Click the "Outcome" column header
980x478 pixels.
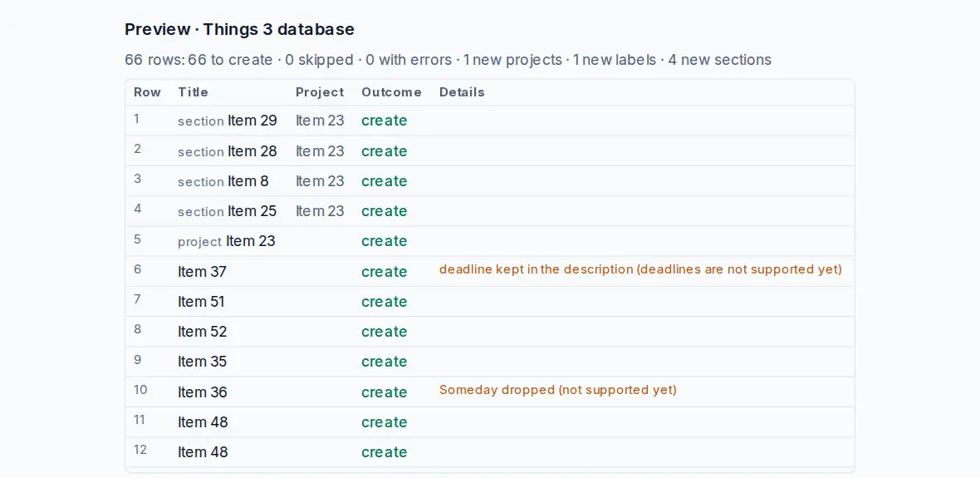[x=391, y=92]
